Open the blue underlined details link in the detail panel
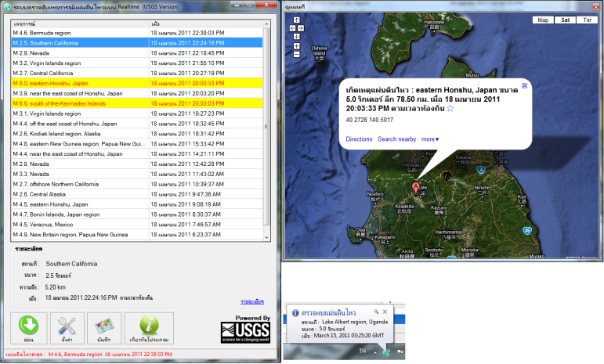The width and height of the screenshot is (604, 364). point(252,301)
